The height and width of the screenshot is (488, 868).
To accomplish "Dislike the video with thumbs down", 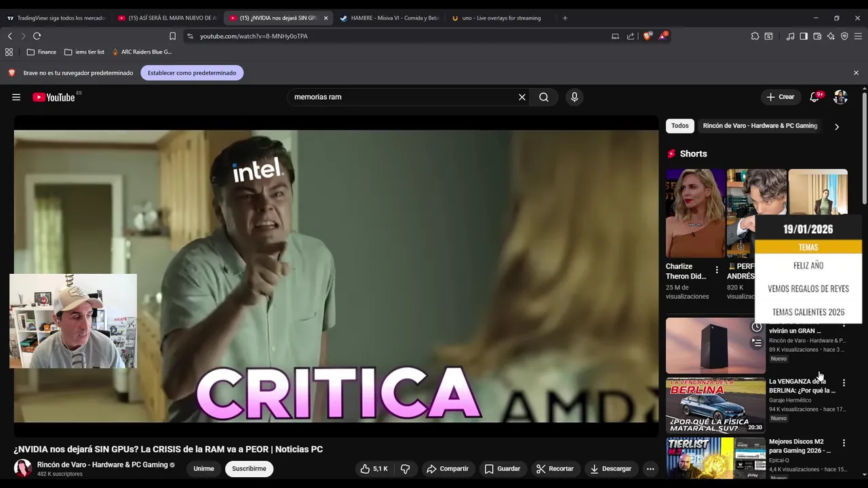I will [x=405, y=468].
